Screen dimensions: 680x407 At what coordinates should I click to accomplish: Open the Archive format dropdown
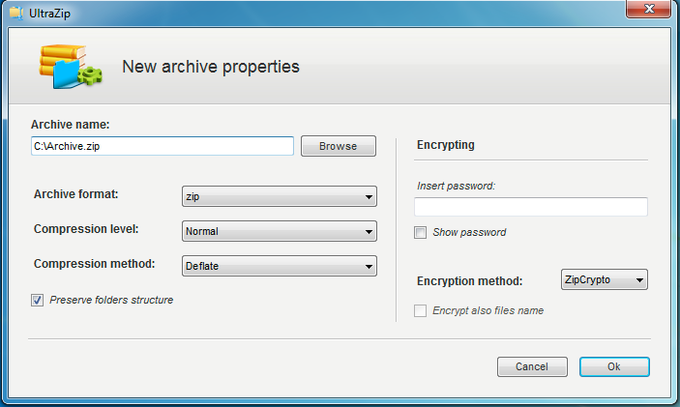click(279, 197)
